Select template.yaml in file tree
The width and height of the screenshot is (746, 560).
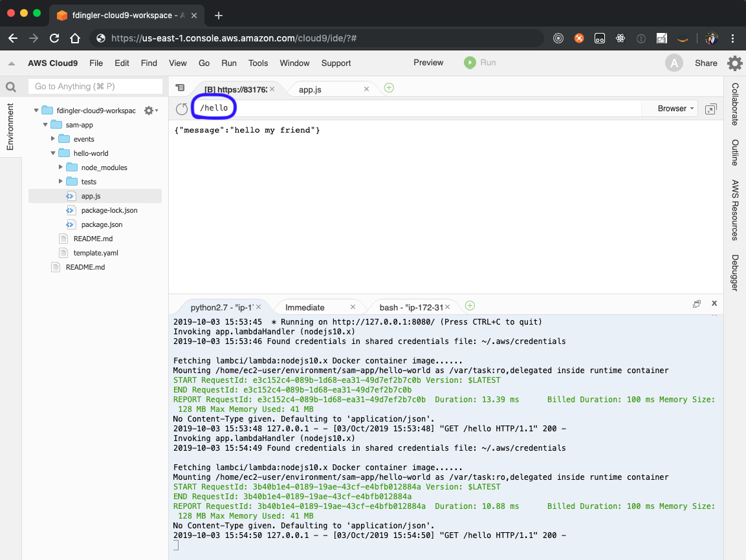[96, 253]
